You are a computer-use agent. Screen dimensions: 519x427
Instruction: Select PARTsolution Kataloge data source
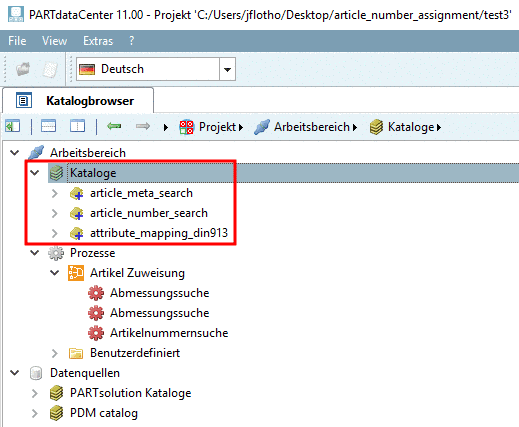coord(130,393)
